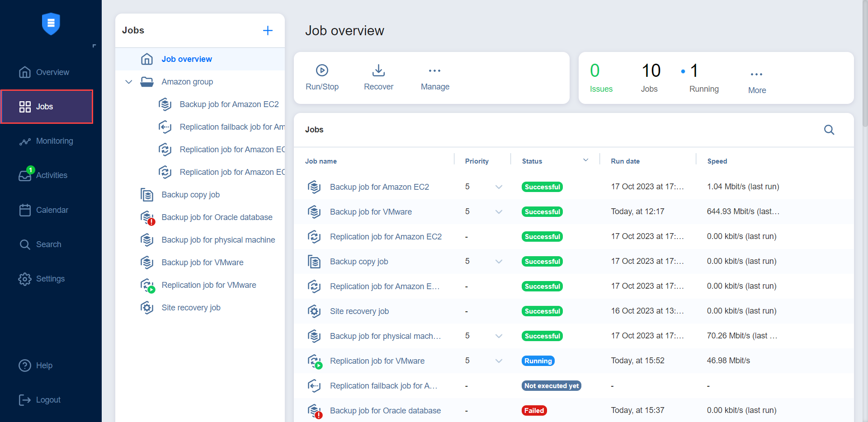Image resolution: width=868 pixels, height=422 pixels.
Task: Open the Recover action icon
Action: coord(378,70)
